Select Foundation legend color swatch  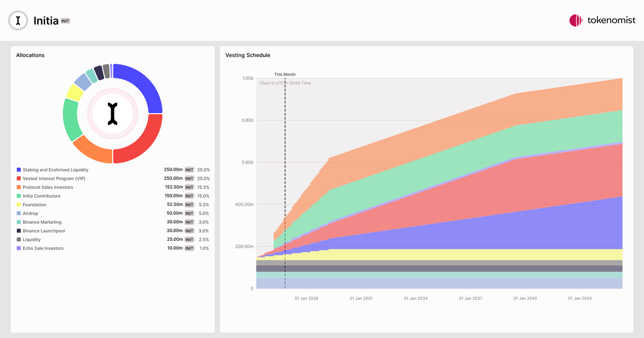[19, 204]
